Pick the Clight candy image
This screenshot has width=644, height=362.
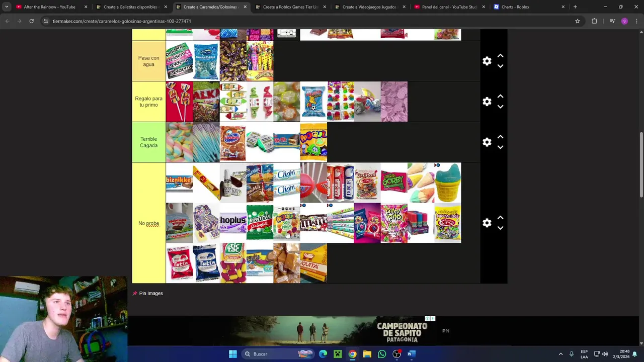pyautogui.click(x=287, y=183)
